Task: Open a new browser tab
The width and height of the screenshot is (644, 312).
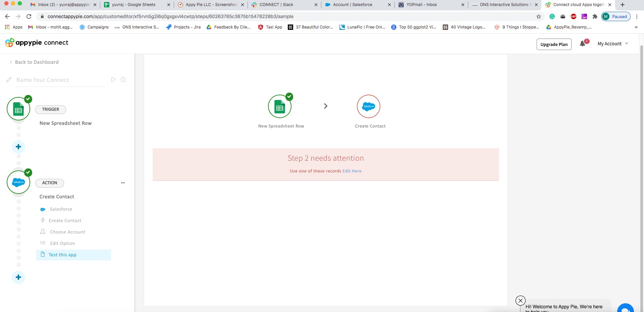Action: point(623,5)
